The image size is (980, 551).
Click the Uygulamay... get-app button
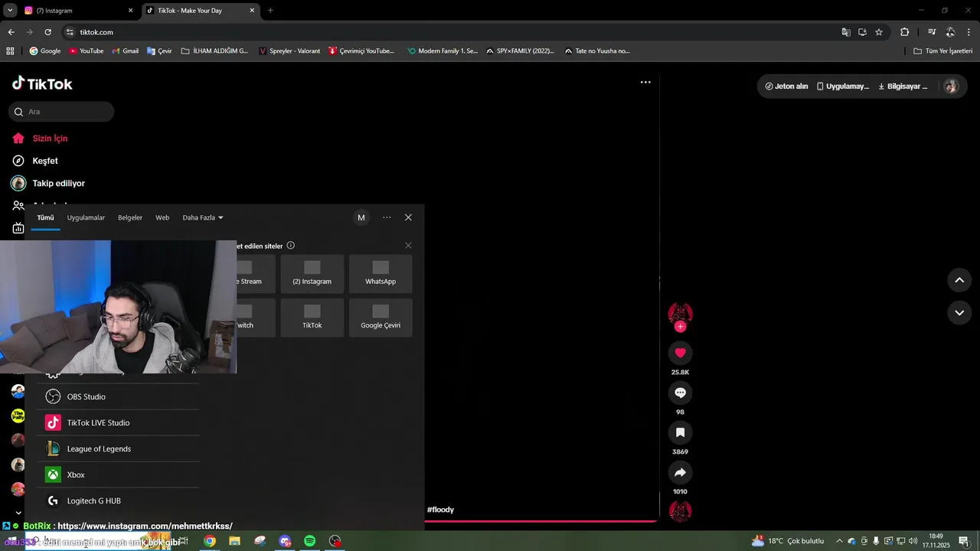tap(843, 86)
